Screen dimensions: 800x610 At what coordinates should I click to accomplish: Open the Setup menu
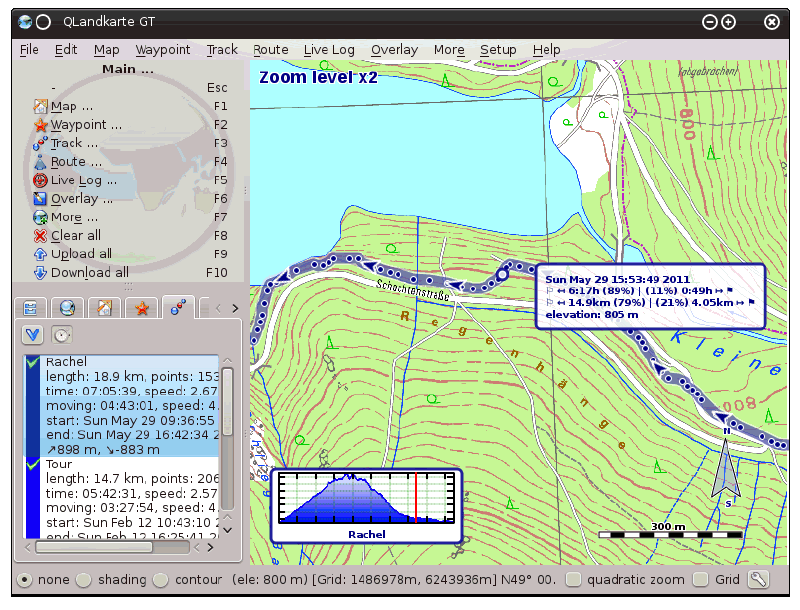pyautogui.click(x=498, y=49)
